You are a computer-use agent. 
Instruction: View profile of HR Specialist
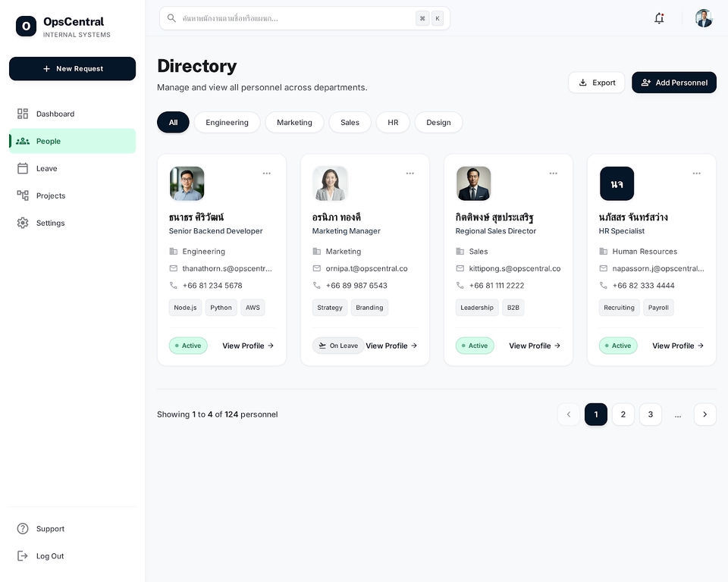coord(678,346)
